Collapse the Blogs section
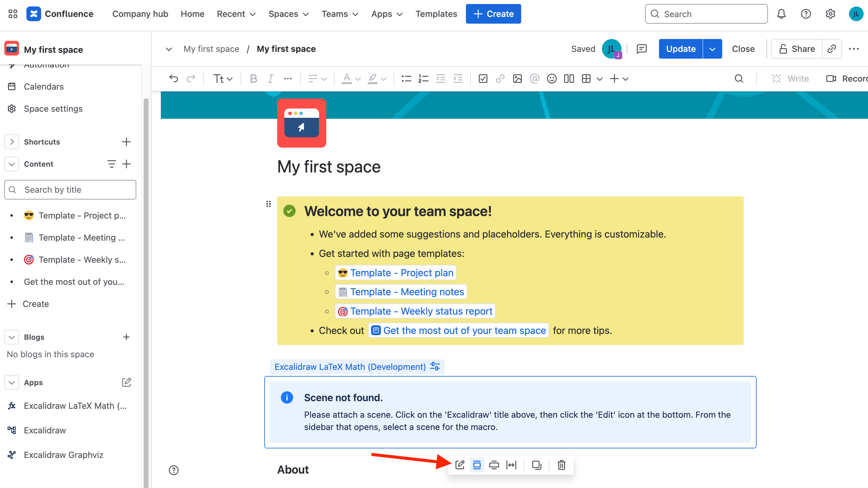868x488 pixels. click(12, 337)
